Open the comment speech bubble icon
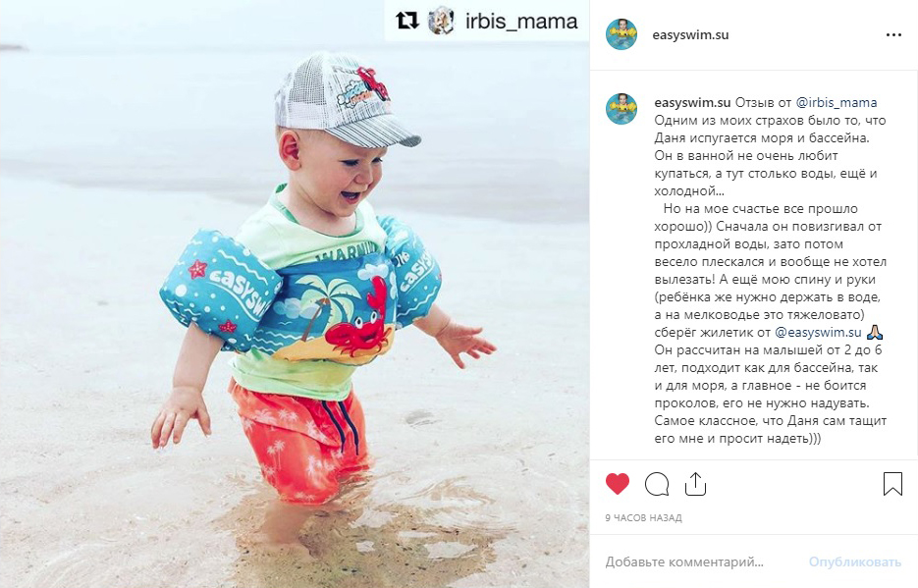This screenshot has height=588, width=918. pos(657,485)
